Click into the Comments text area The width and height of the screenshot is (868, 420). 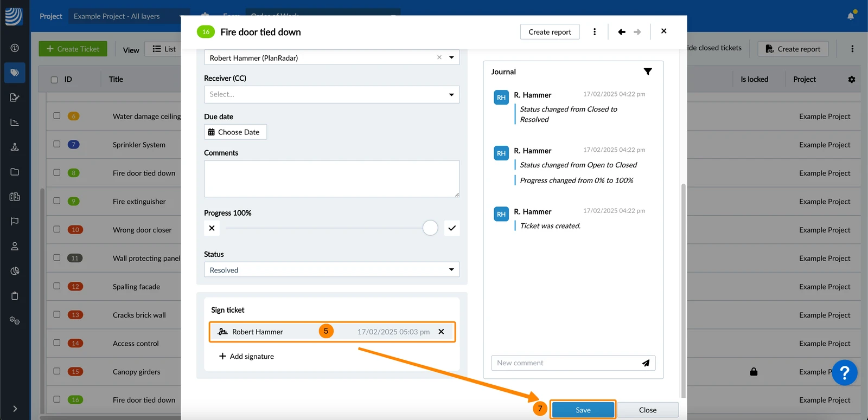(331, 179)
